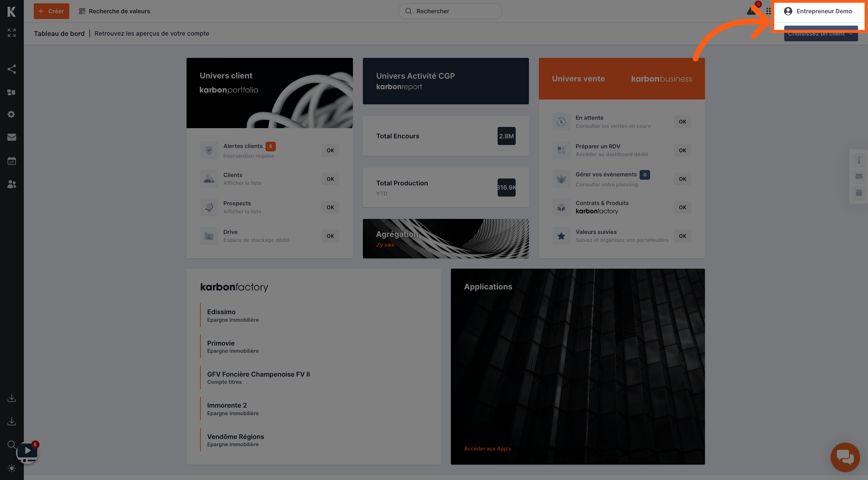The image size is (868, 480).
Task: Click the Préparer un RDV grid icon
Action: [561, 150]
